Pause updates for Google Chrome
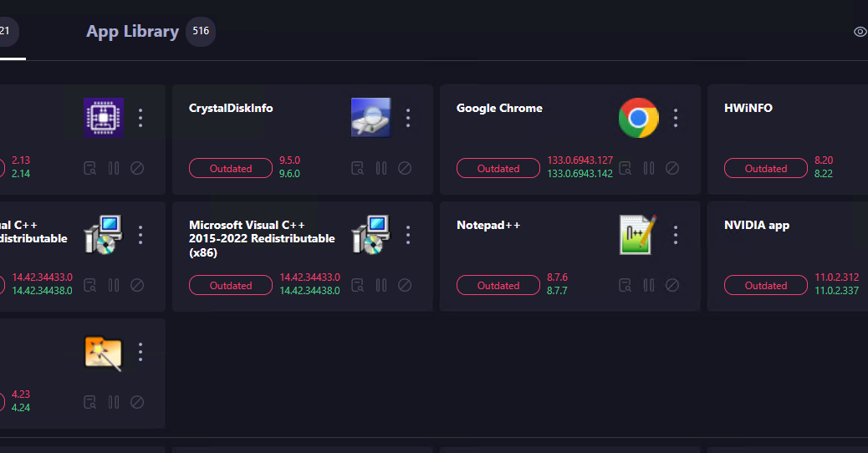 pos(649,168)
